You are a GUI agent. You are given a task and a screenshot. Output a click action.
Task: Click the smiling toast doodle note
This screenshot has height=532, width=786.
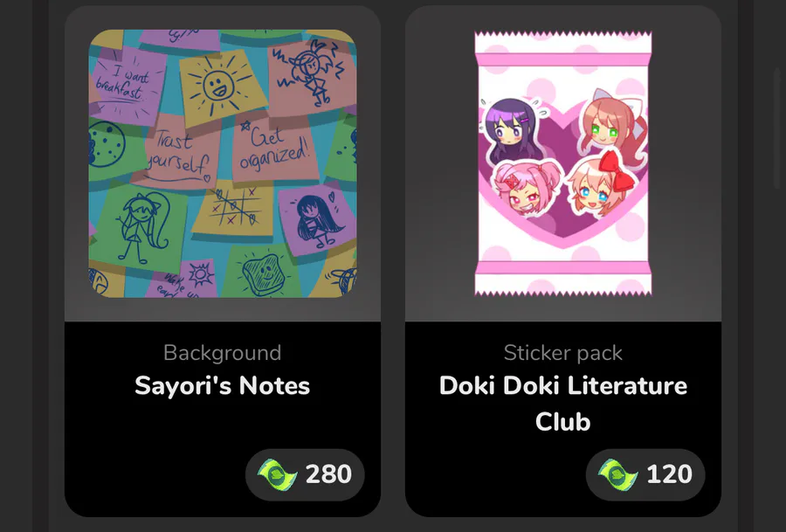coord(259,273)
